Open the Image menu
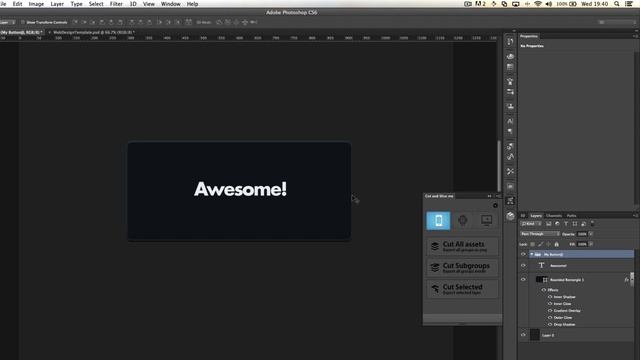The width and height of the screenshot is (640, 360). 36,4
